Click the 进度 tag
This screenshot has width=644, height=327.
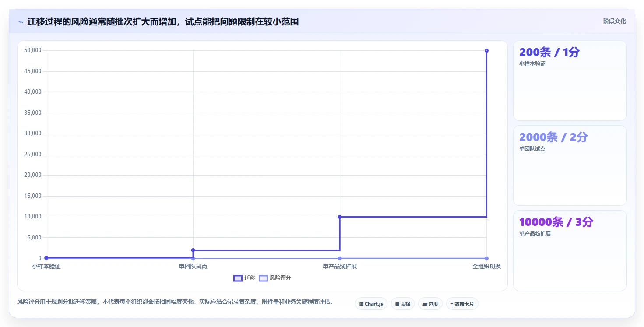[430, 304]
